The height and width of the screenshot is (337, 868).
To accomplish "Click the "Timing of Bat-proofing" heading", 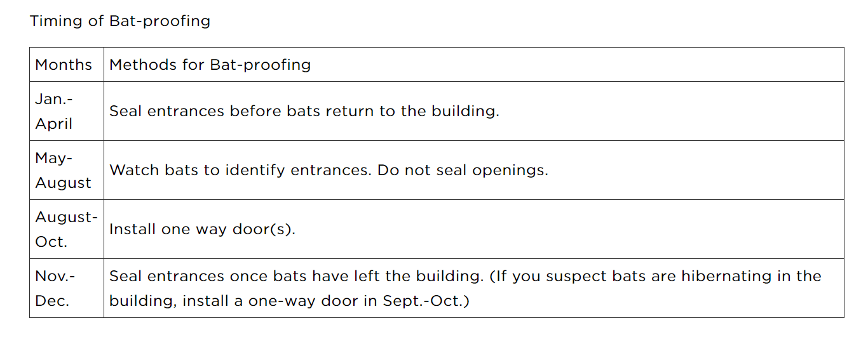I will pyautogui.click(x=120, y=21).
